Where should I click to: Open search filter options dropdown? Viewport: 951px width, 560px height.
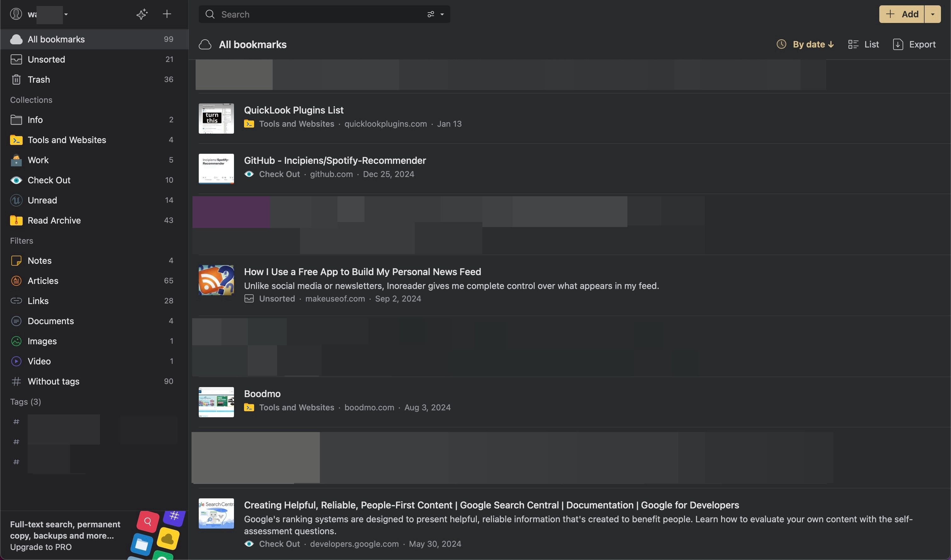pos(435,14)
